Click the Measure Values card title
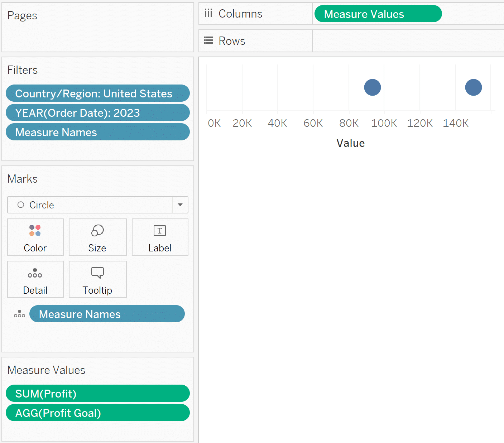This screenshot has width=504, height=443. 46,370
